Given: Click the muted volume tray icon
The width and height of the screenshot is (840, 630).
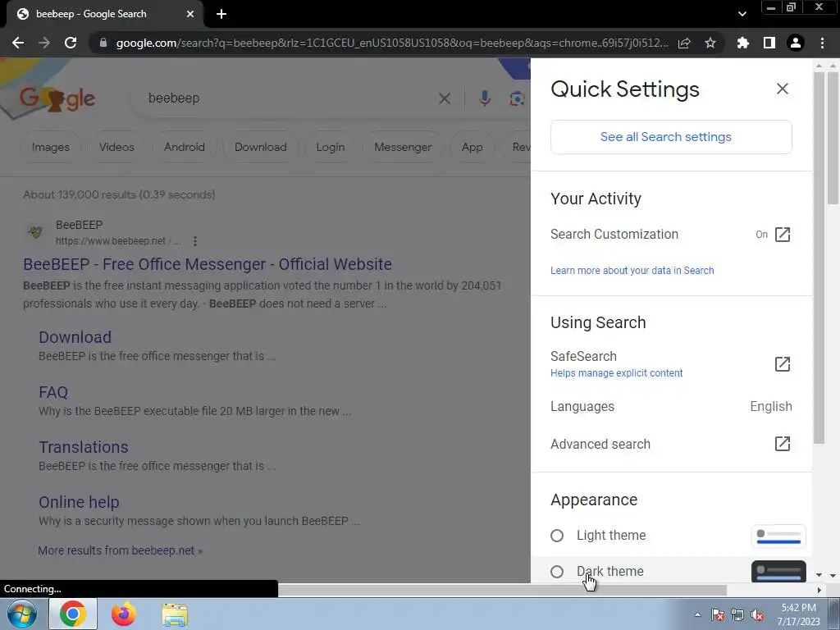Looking at the screenshot, I should point(757,615).
